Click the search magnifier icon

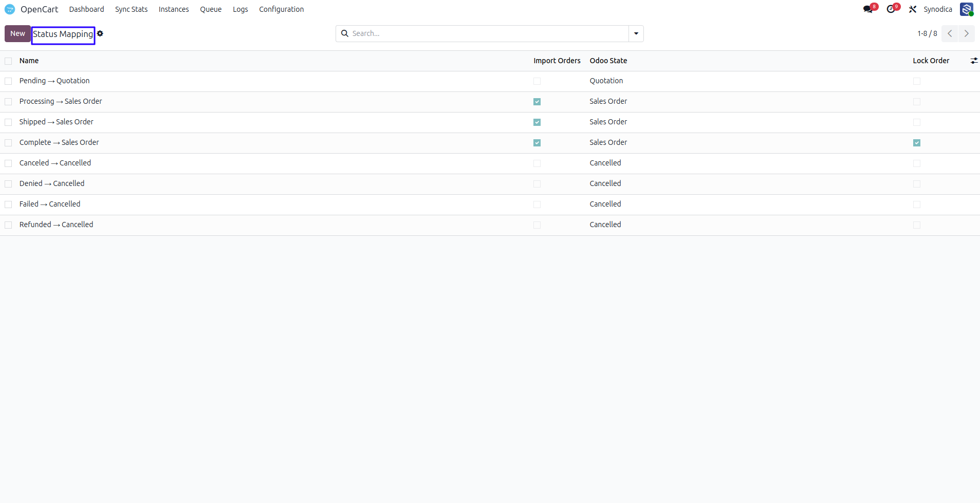point(345,33)
